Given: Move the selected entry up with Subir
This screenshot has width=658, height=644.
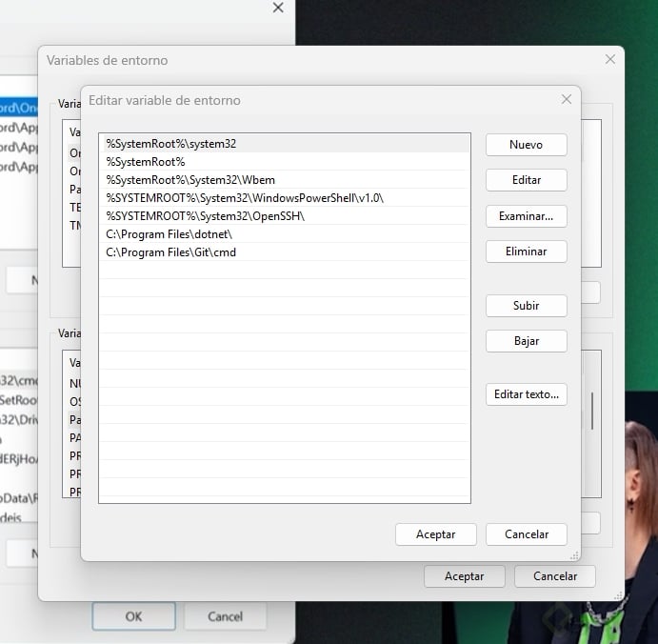Looking at the screenshot, I should (x=527, y=306).
